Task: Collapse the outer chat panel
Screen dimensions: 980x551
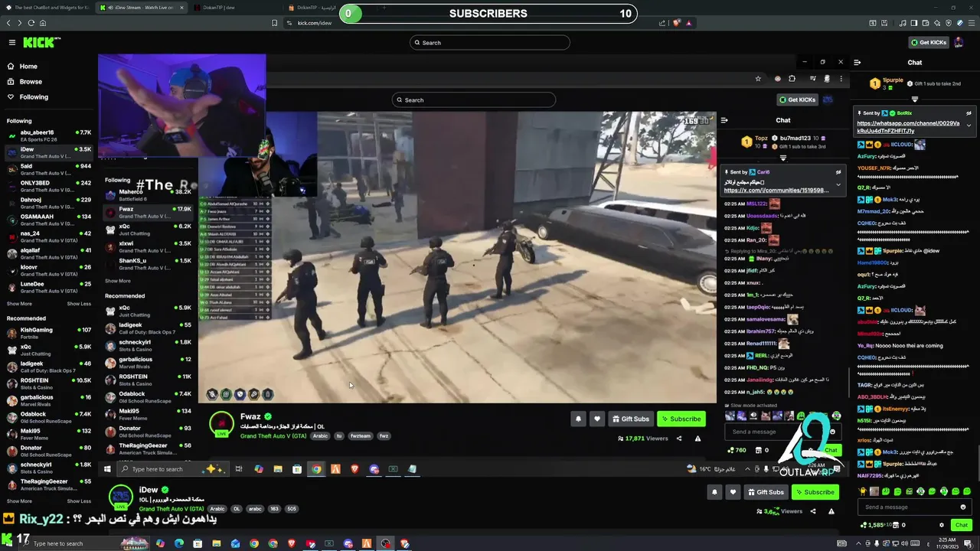Action: click(857, 63)
